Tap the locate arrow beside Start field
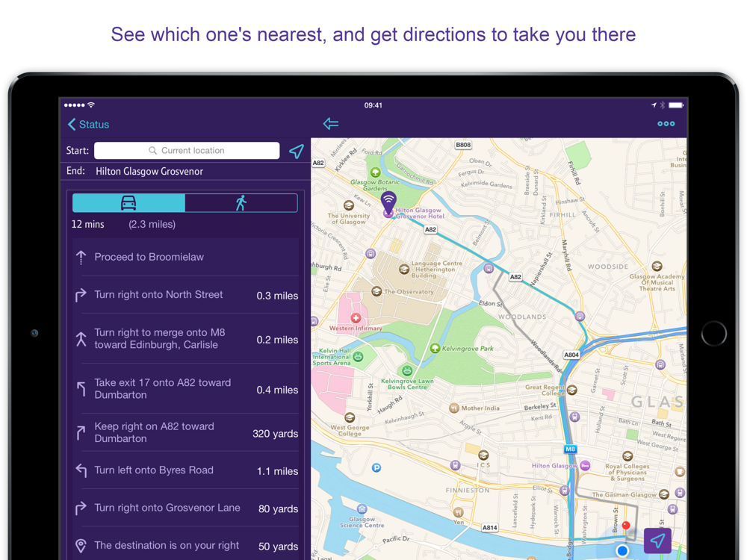This screenshot has width=747, height=560. 296,152
